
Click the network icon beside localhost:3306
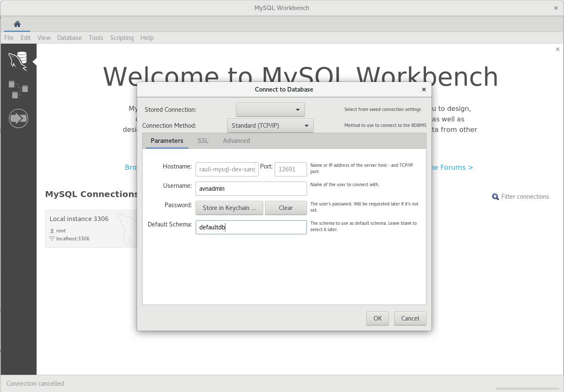tap(51, 238)
